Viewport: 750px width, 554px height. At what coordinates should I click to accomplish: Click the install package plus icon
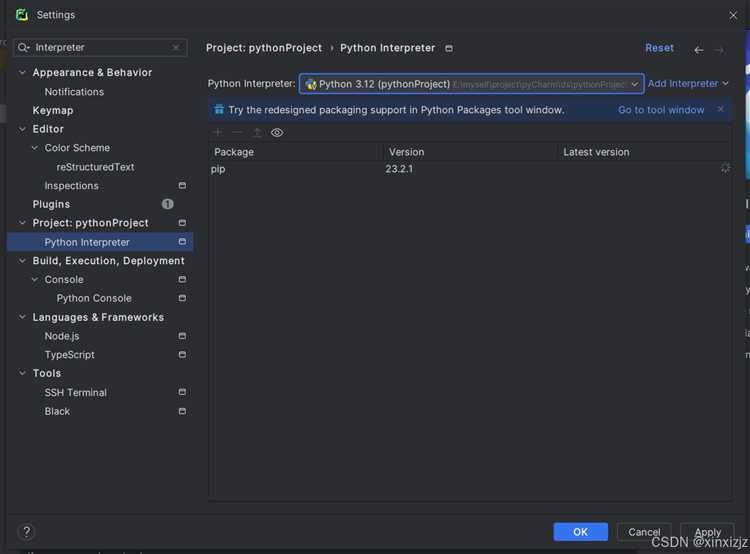click(x=218, y=132)
